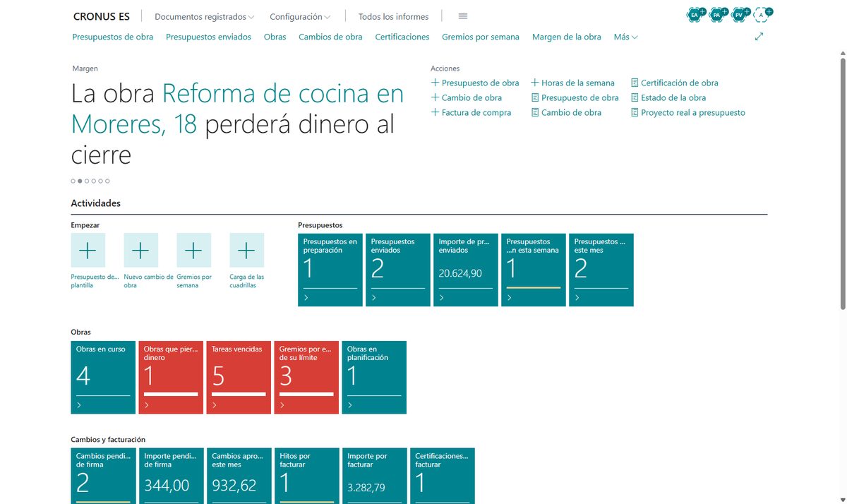The height and width of the screenshot is (504, 847).
Task: Click the plus tile for Carga de las cuadrillas
Action: pyautogui.click(x=247, y=250)
